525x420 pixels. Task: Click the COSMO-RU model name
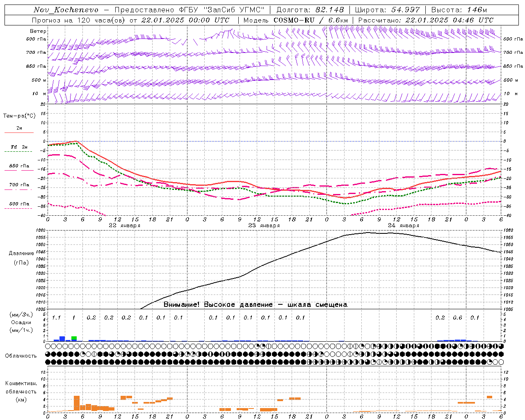coord(294,20)
